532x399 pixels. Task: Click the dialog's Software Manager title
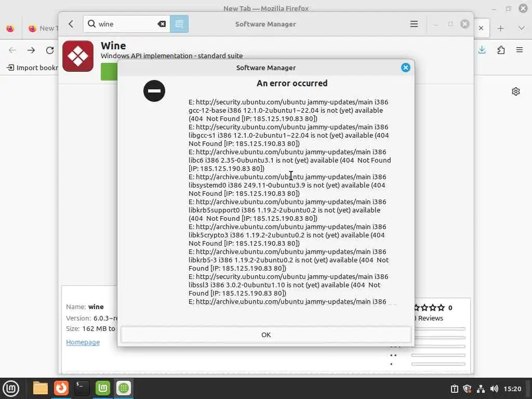[x=265, y=68]
